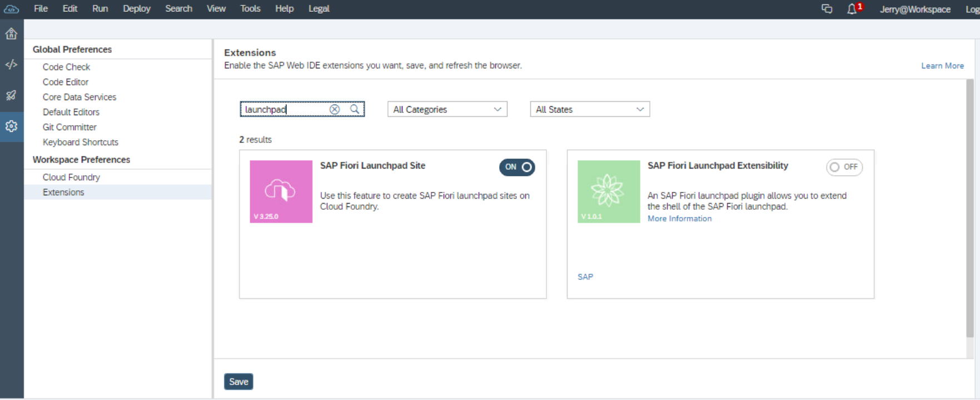The height and width of the screenshot is (400, 980).
Task: Open the Learn More link
Action: pyautogui.click(x=942, y=66)
